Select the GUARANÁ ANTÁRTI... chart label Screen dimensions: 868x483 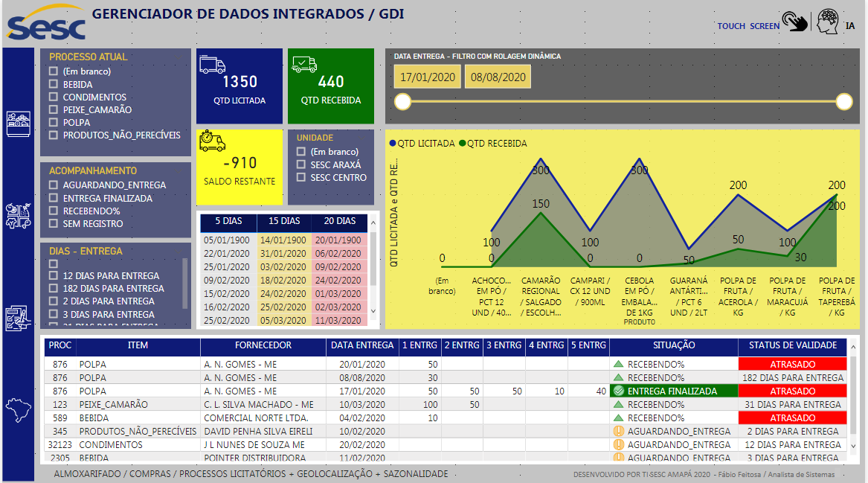pyautogui.click(x=689, y=296)
